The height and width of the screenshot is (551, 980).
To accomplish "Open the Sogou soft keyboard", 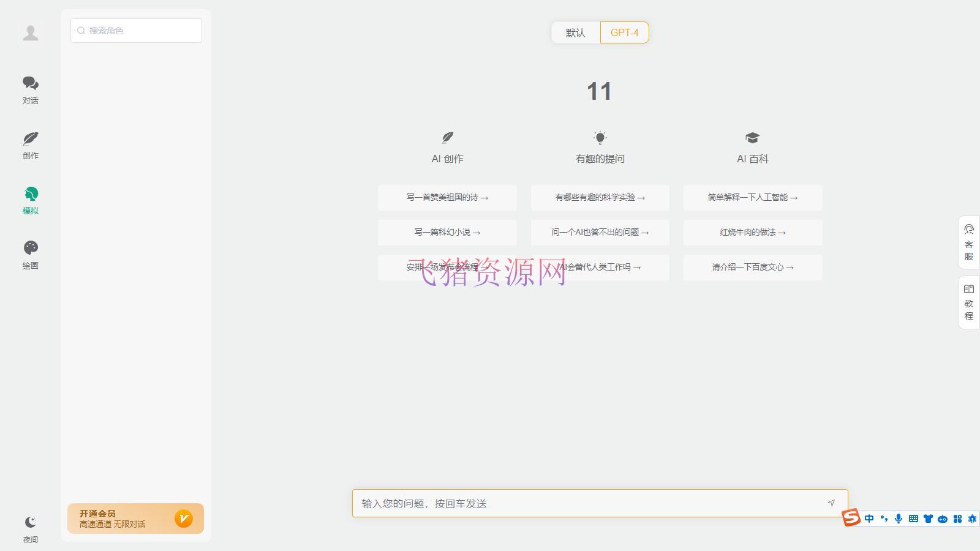I will coord(913,519).
